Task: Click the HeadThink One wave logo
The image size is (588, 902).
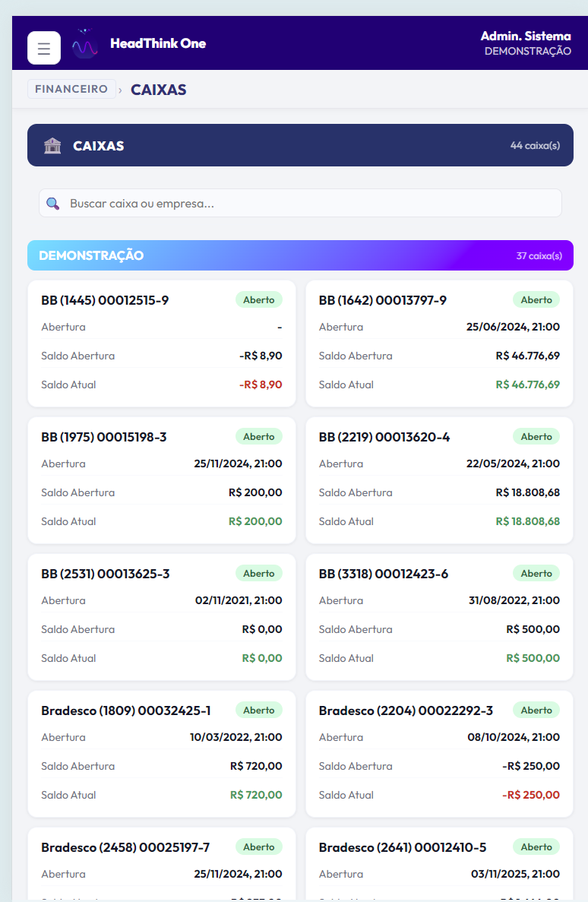Action: point(84,44)
